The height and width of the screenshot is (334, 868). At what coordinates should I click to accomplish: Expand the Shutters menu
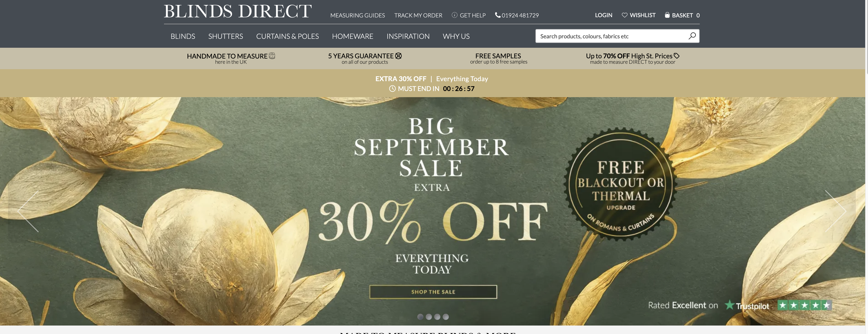(225, 36)
